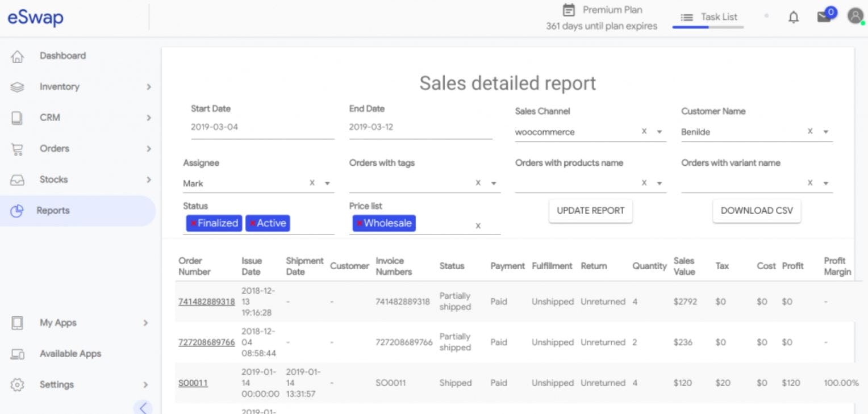The width and height of the screenshot is (868, 414).
Task: Expand the CRM submenu chevron
Action: coord(148,118)
